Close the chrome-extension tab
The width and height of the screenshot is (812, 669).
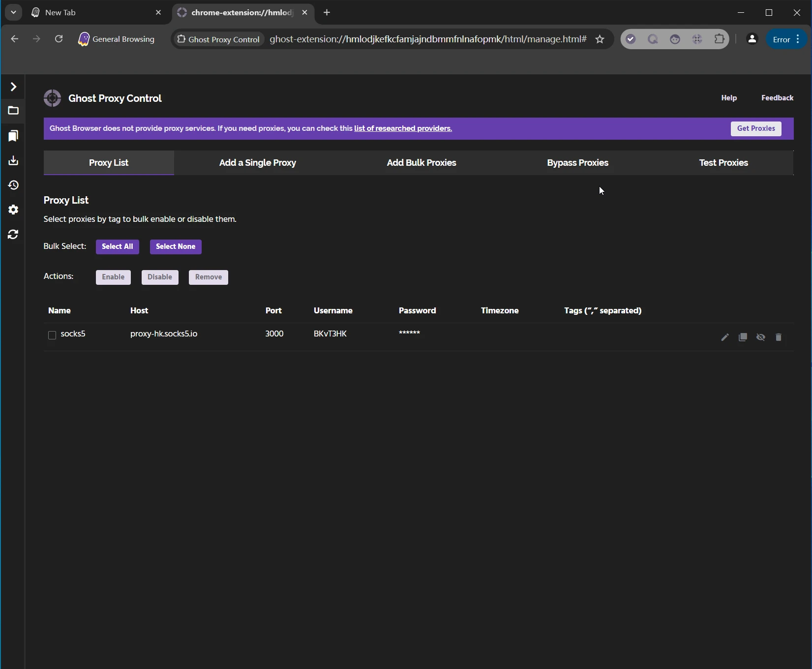[x=305, y=13]
